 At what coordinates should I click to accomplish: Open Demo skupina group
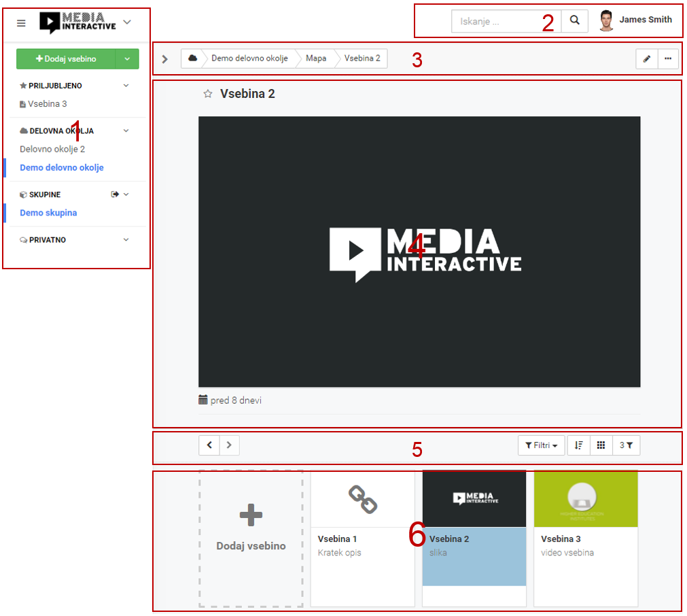click(48, 213)
